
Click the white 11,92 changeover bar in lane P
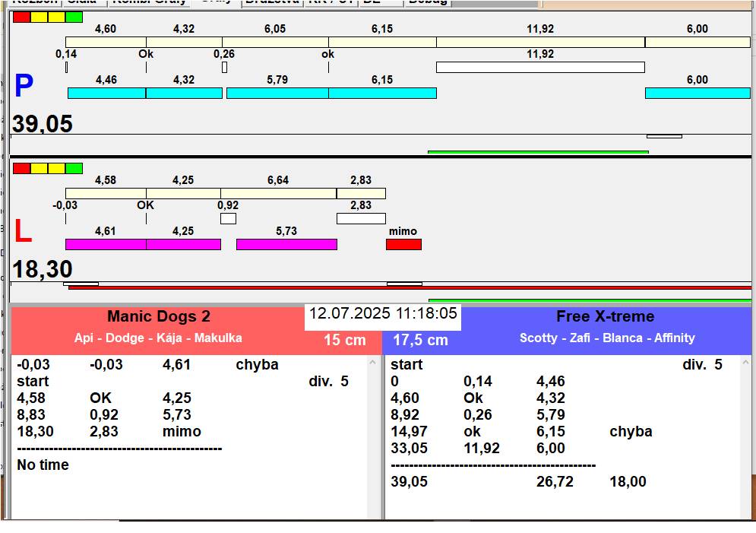(539, 67)
